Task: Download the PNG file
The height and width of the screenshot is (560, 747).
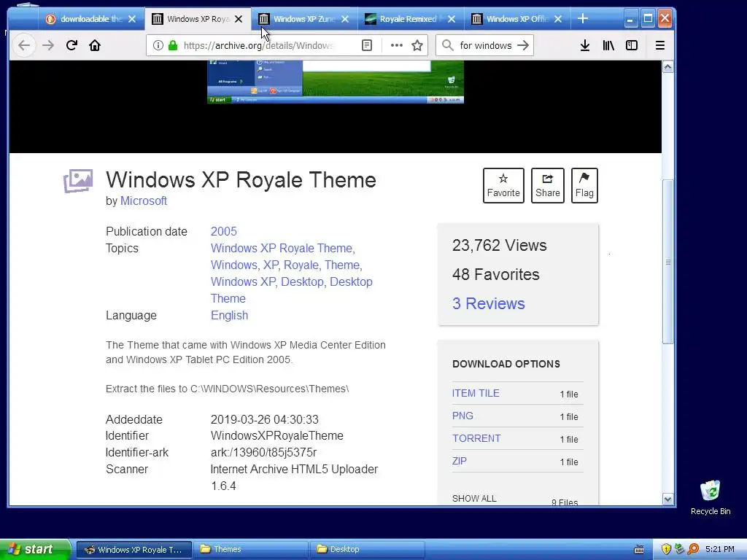Action: click(x=462, y=416)
